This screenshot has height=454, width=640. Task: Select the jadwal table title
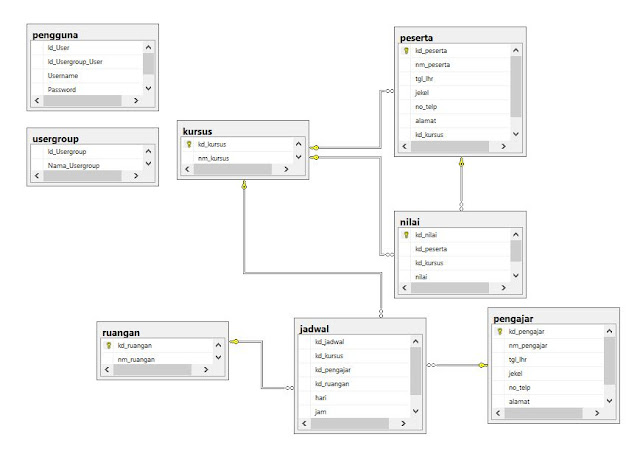[x=314, y=329]
